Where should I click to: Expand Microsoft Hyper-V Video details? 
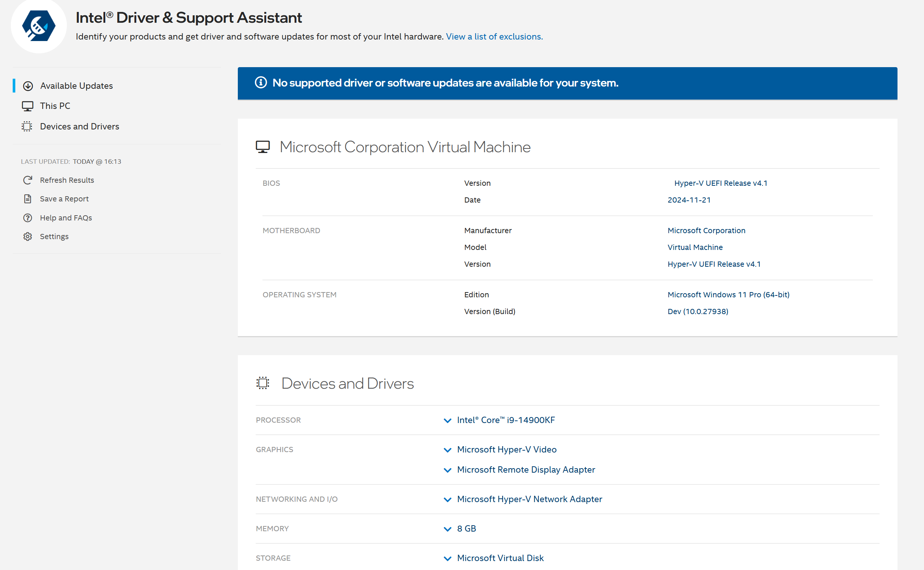tap(448, 450)
